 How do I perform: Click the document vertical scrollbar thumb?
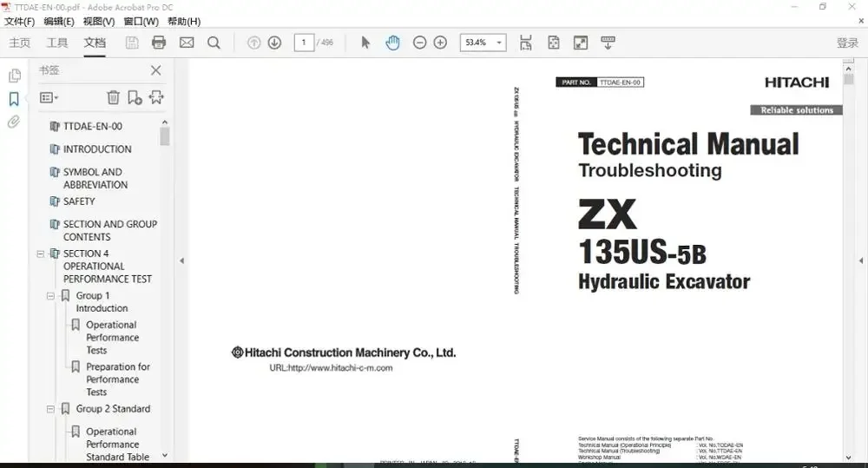848,80
